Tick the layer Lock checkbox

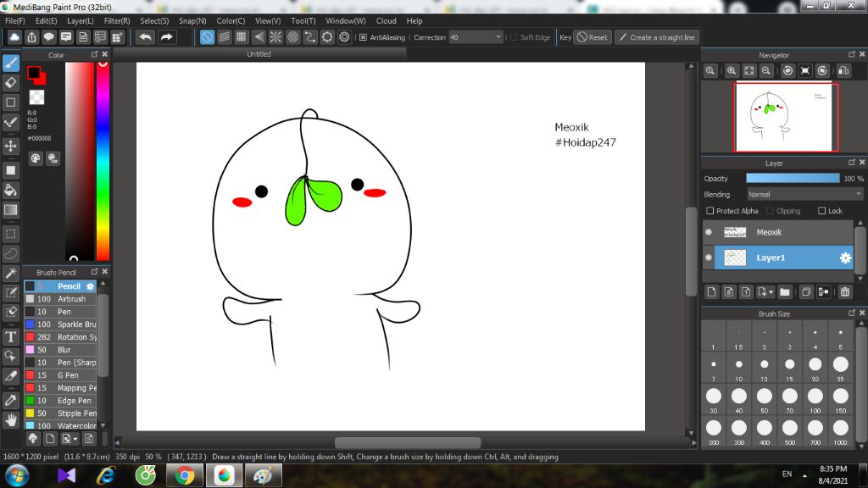[x=821, y=211]
